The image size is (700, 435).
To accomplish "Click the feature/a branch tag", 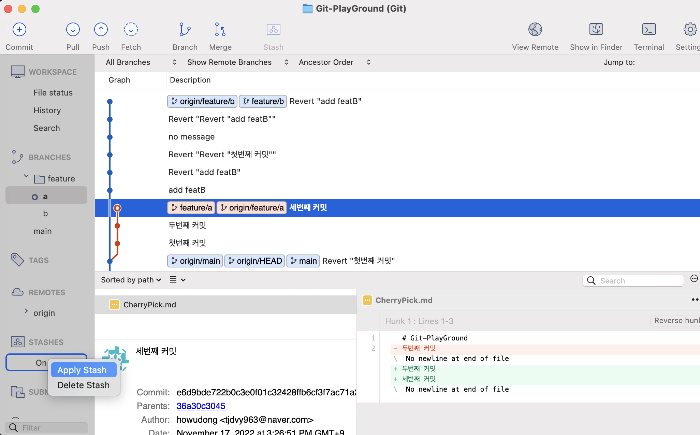I will [x=191, y=208].
